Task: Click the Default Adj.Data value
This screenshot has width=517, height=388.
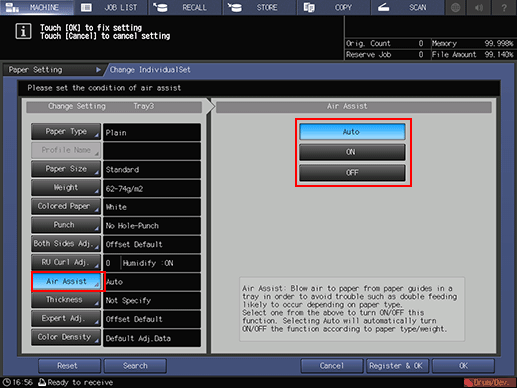Action: point(152,338)
